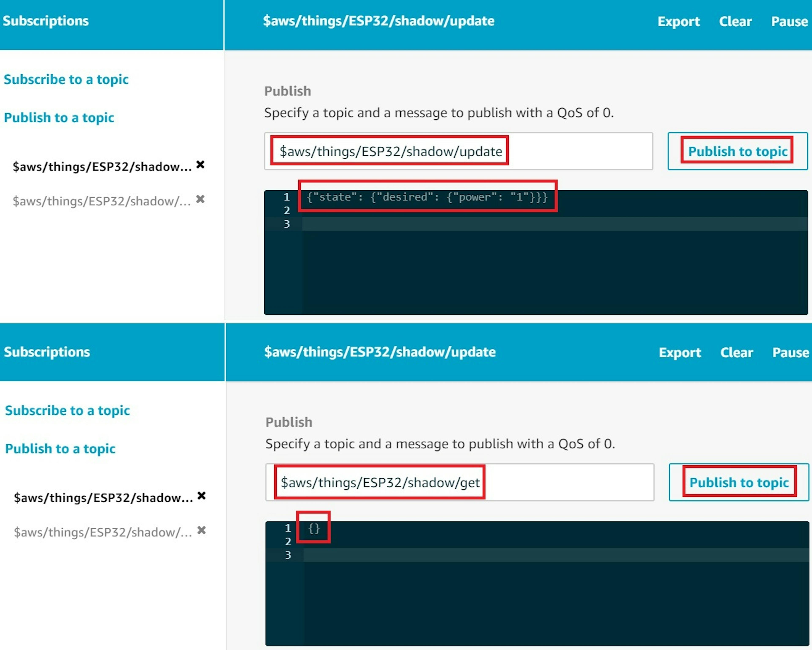Remove the greyed shadow subscription in the top panel

point(200,199)
